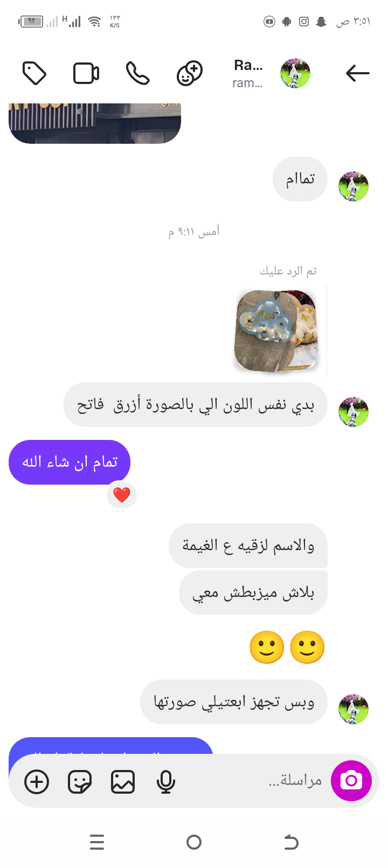This screenshot has height=868, width=388.
Task: Tap the back arrow in the header
Action: tap(357, 73)
